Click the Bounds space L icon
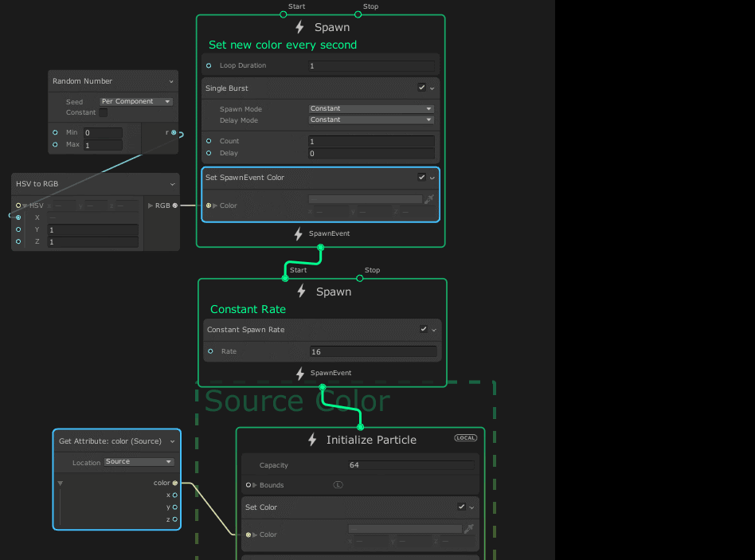755x560 pixels. tap(338, 485)
